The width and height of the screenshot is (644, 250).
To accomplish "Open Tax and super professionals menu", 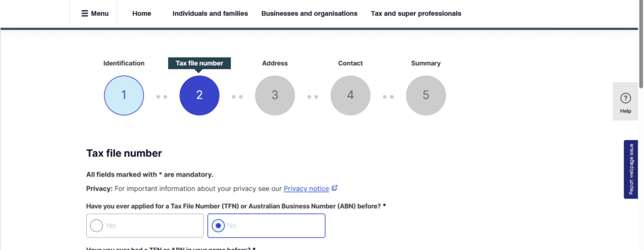I will (416, 14).
